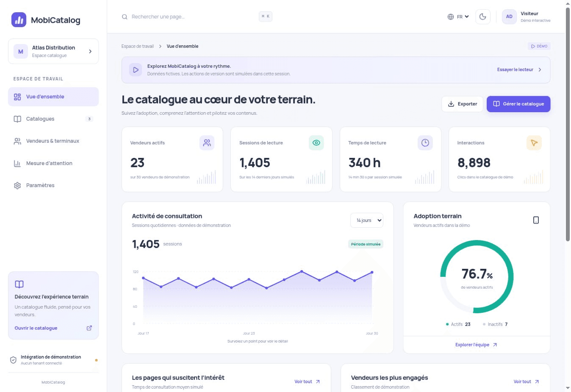Click the 'Espace de travail' breadcrumb
Image resolution: width=571 pixels, height=392 pixels.
coord(138,47)
